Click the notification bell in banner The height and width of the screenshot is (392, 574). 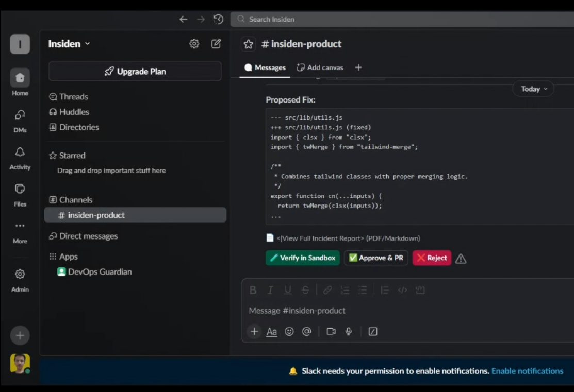(x=293, y=371)
